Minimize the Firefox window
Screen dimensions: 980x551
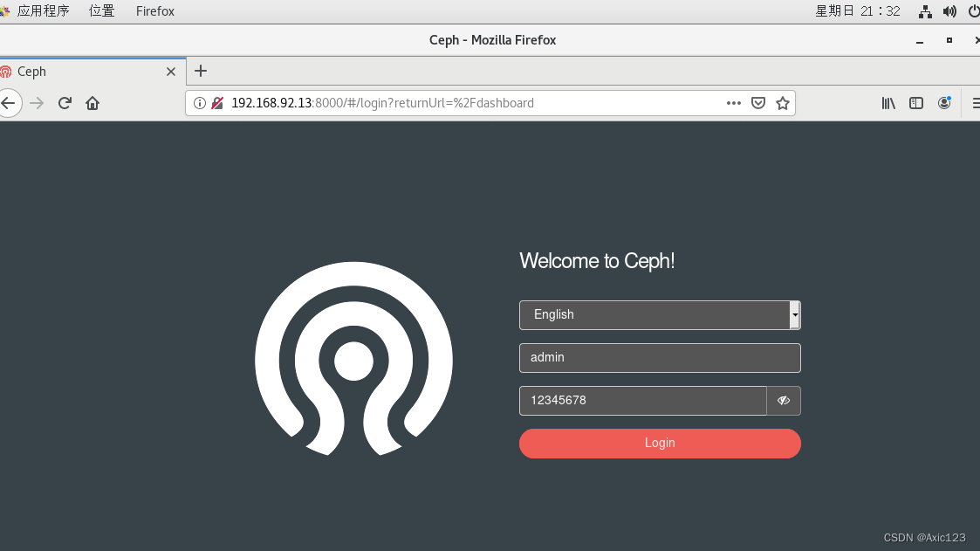920,41
